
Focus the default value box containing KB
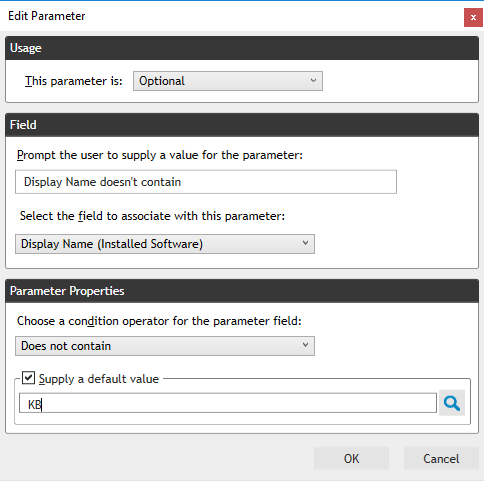coord(228,403)
